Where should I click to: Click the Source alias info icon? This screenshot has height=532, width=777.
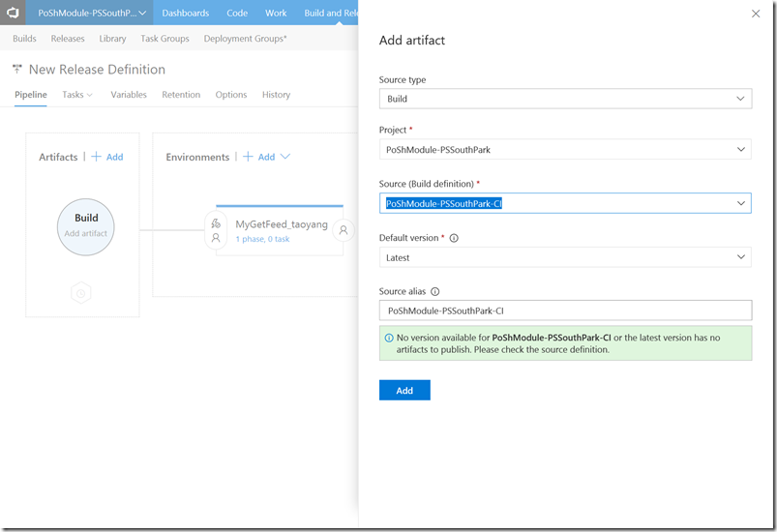click(435, 292)
